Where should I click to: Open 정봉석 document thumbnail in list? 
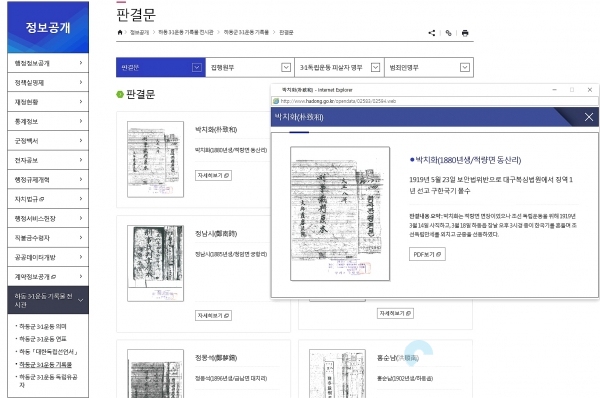click(x=155, y=374)
